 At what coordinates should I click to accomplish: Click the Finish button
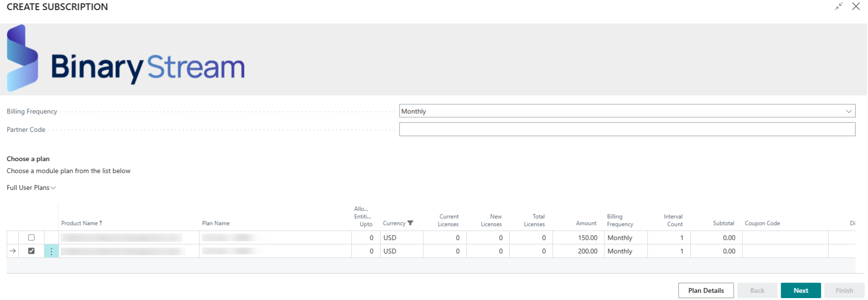(844, 290)
